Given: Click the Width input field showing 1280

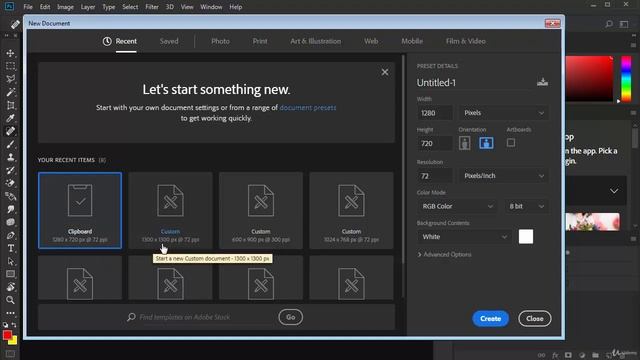Looking at the screenshot, I should [x=434, y=113].
